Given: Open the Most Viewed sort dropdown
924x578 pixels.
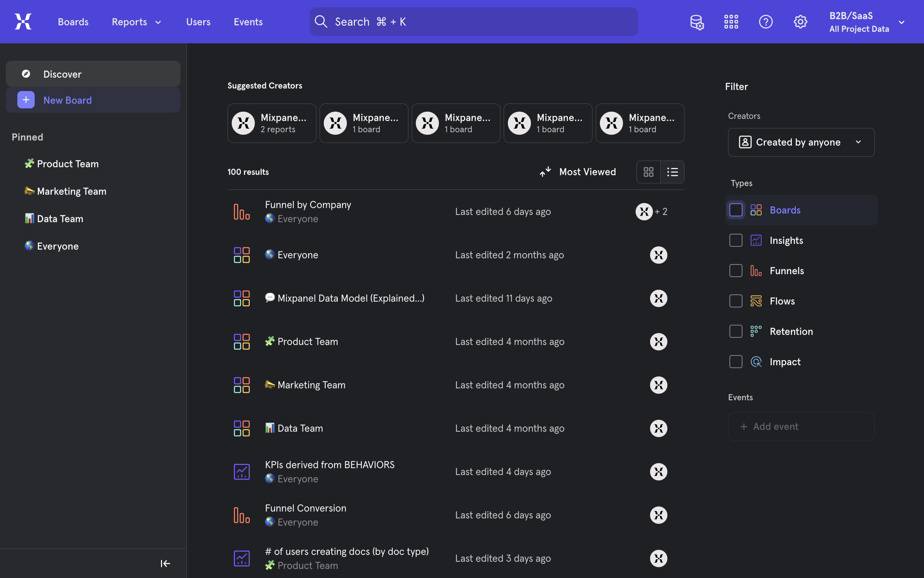Looking at the screenshot, I should [x=578, y=172].
